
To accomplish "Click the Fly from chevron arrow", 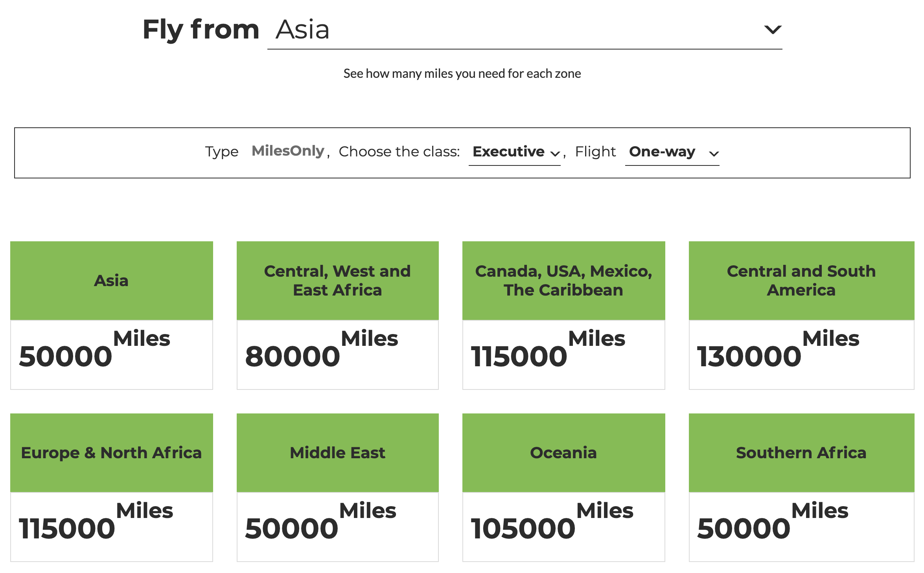I will pos(772,30).
